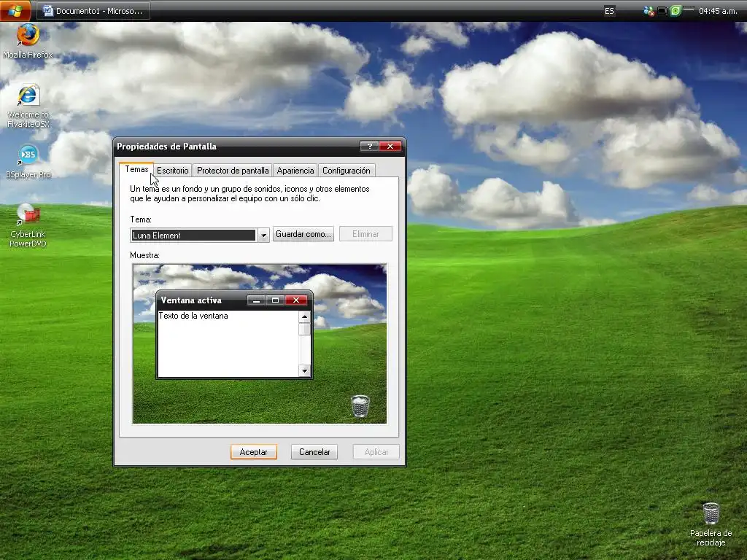
Task: Click the recycle bin in theme preview
Action: pos(360,406)
